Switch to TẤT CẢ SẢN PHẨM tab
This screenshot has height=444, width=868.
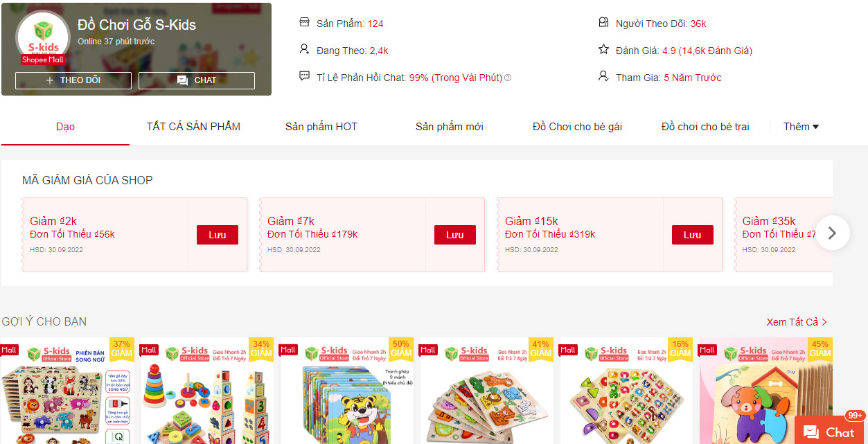[193, 127]
